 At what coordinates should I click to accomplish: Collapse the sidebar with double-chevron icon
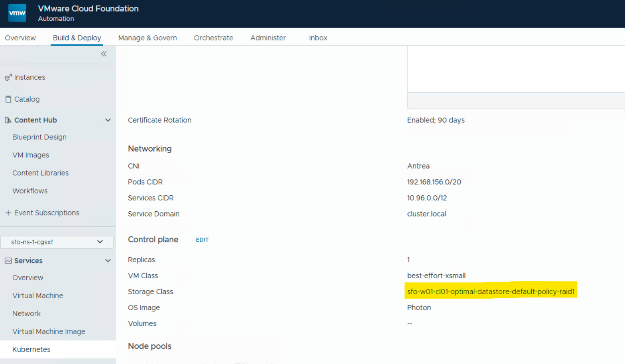pyautogui.click(x=104, y=54)
